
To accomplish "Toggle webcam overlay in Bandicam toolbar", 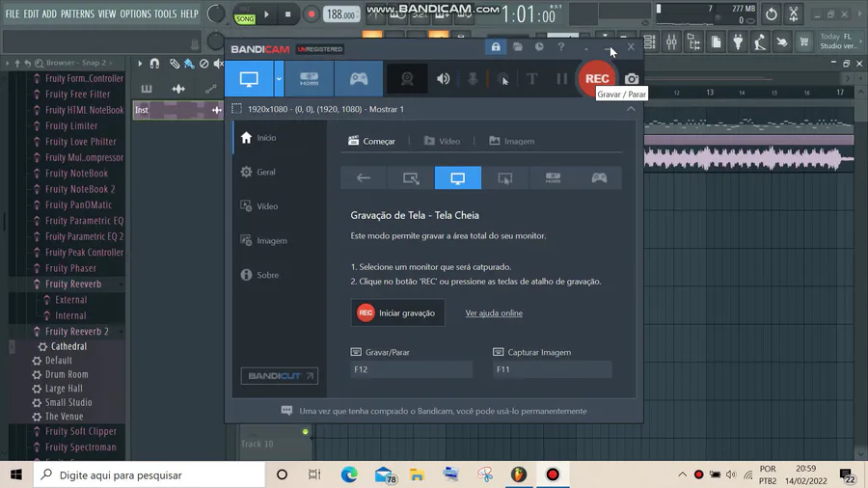I will click(407, 79).
